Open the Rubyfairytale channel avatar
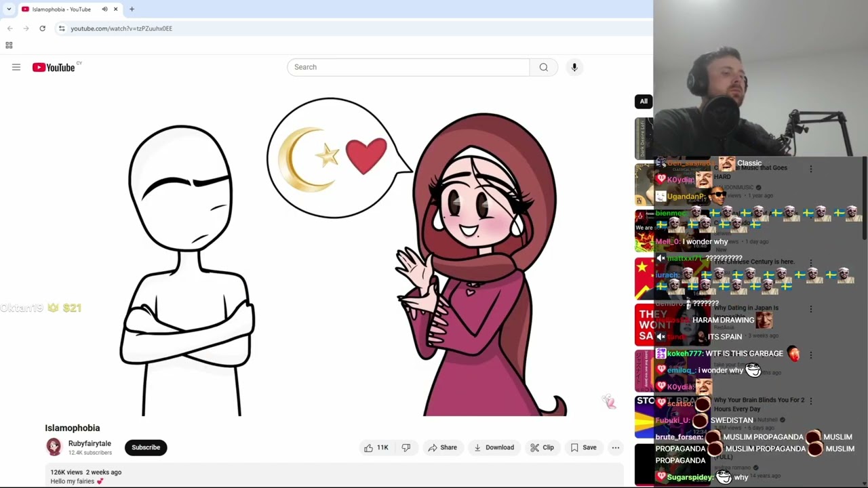Viewport: 868px width, 488px height. [x=54, y=447]
